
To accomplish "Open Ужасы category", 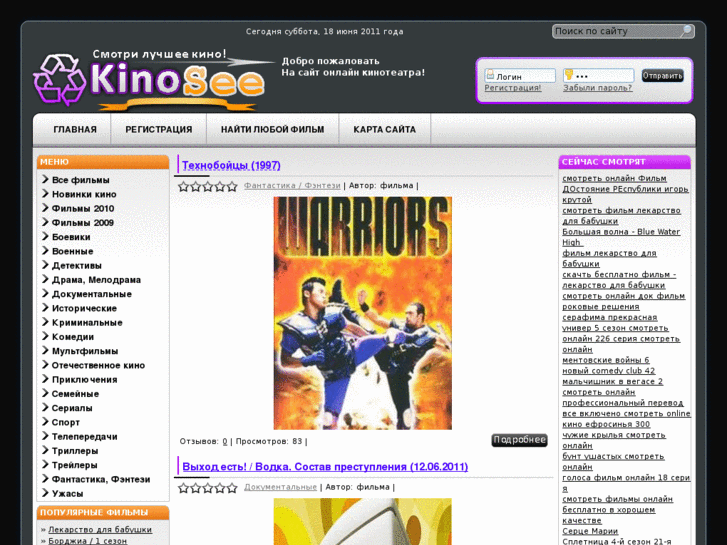I will [x=67, y=494].
